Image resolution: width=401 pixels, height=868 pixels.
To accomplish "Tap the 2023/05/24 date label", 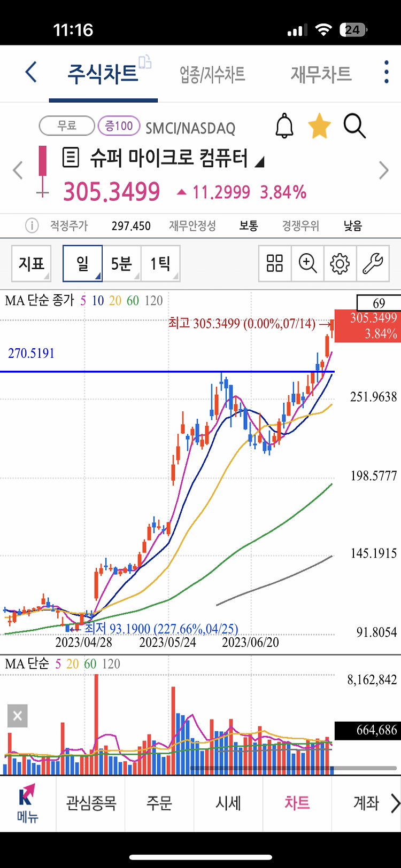I will pos(167,642).
